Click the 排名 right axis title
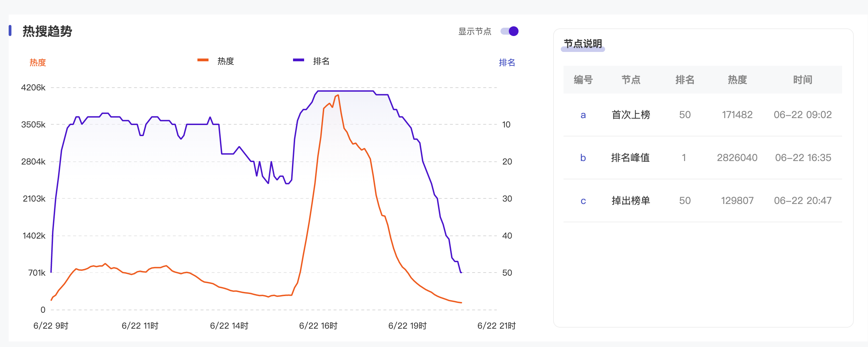868x347 pixels. [507, 62]
